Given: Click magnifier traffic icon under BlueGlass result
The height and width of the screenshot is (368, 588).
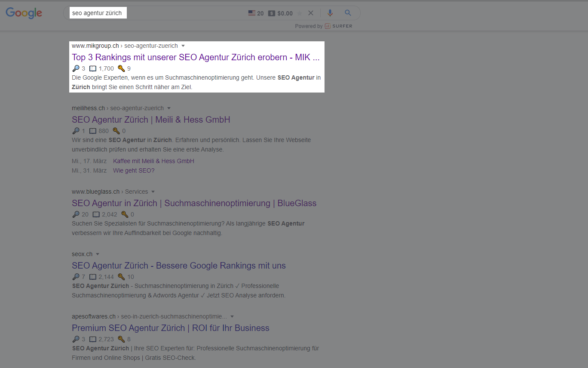Looking at the screenshot, I should pyautogui.click(x=76, y=214).
